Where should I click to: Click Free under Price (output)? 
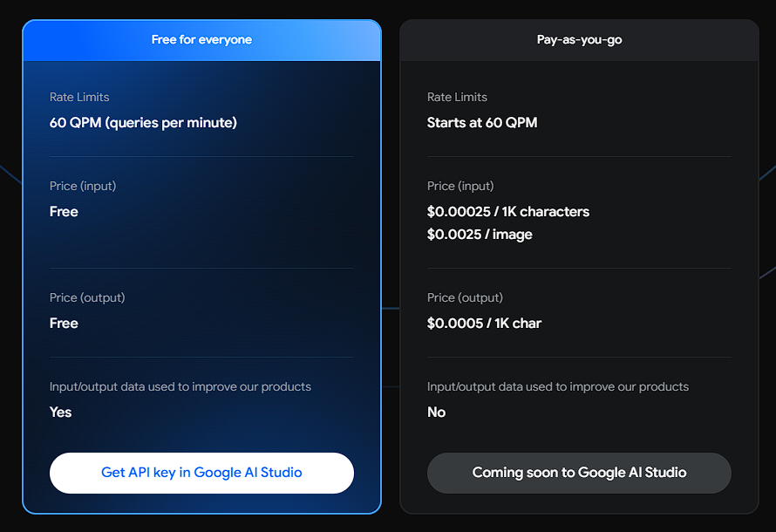tap(64, 324)
